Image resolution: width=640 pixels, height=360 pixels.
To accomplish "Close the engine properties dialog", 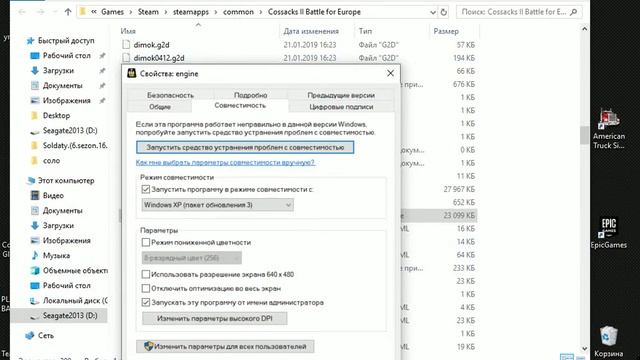I will [x=390, y=73].
